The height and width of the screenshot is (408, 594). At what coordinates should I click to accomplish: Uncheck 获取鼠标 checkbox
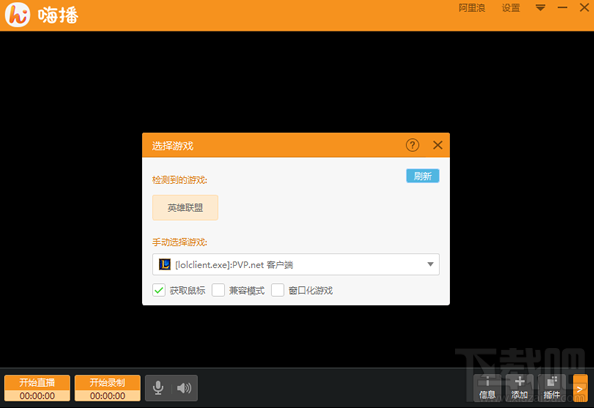pos(159,291)
